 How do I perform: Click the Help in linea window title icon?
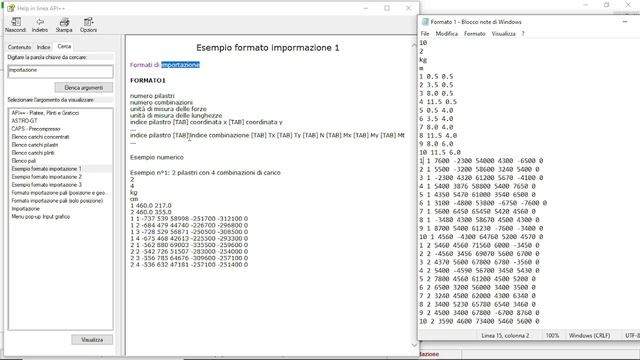(11, 8)
